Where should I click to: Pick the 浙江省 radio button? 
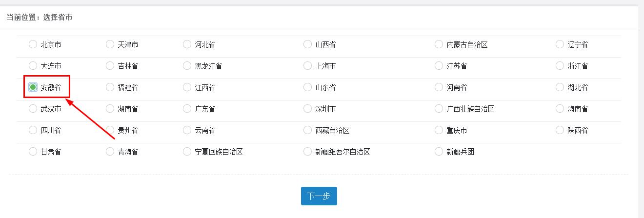560,66
